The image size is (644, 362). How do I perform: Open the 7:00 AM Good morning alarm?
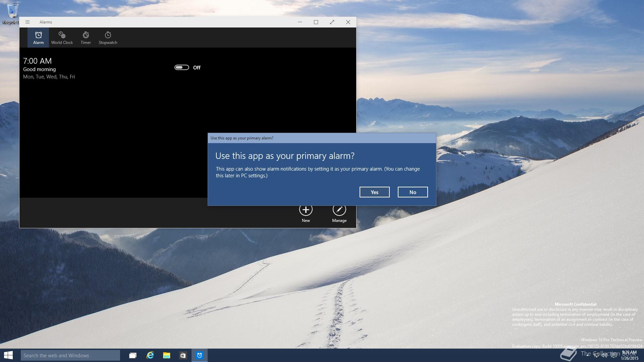(x=49, y=68)
